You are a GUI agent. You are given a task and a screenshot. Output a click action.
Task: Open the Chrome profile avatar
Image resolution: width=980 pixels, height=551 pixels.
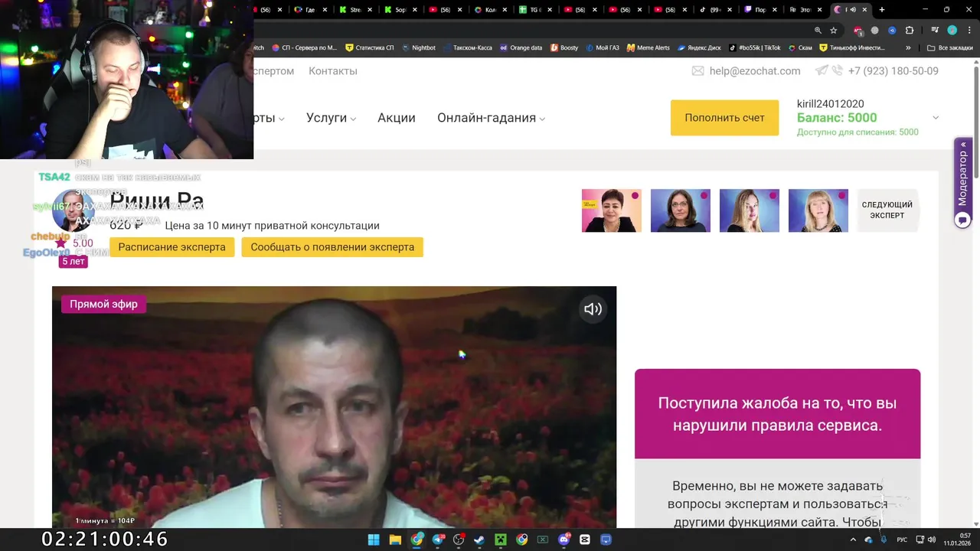click(952, 31)
